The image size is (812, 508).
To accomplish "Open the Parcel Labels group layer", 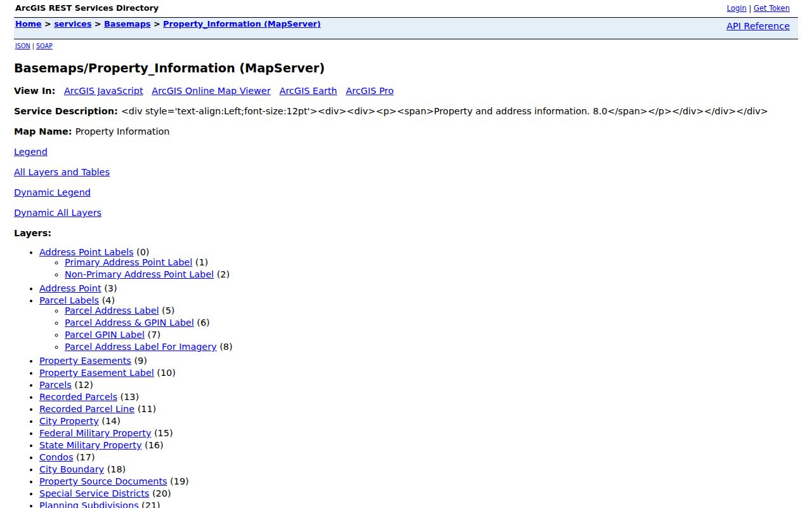I will (69, 300).
